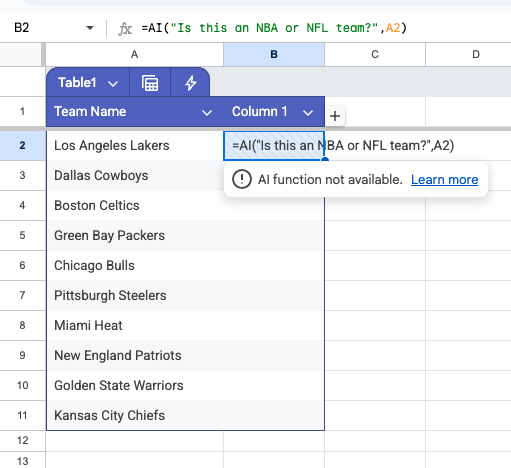Click the select-all corner box
Image resolution: width=511 pixels, height=468 pixels.
coord(21,54)
